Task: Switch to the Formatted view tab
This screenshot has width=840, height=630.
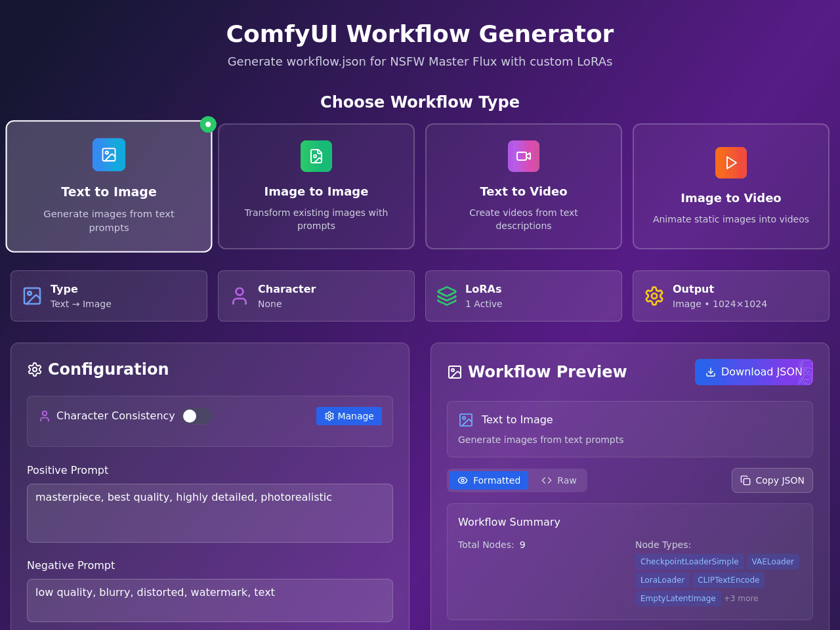Action: click(489, 480)
